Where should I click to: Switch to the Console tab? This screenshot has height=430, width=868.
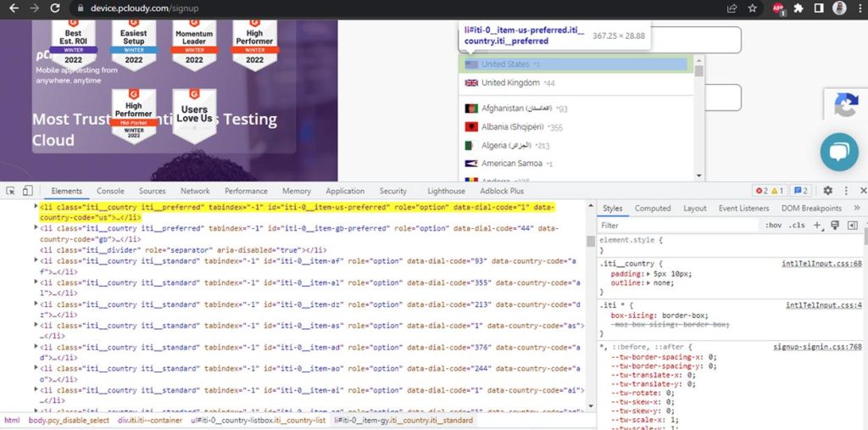point(110,191)
